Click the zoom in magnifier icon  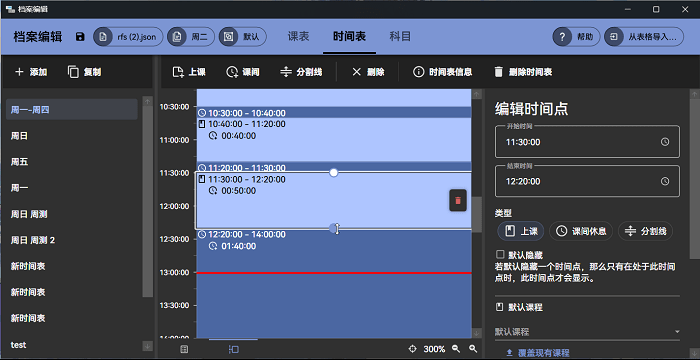(473, 349)
